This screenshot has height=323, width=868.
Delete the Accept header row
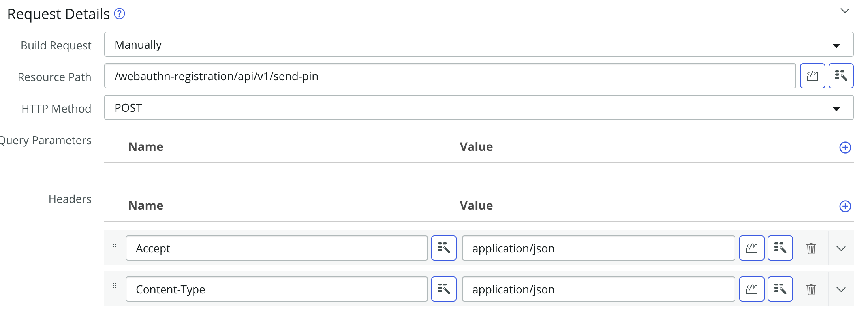tap(811, 248)
